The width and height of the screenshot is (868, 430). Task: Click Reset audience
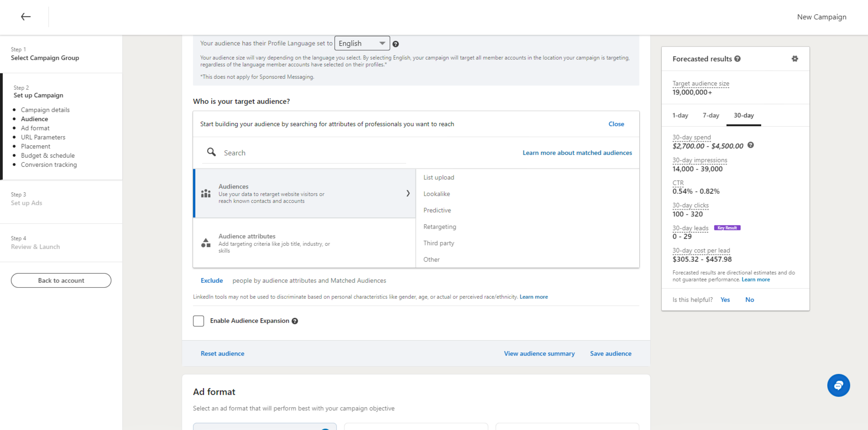222,353
